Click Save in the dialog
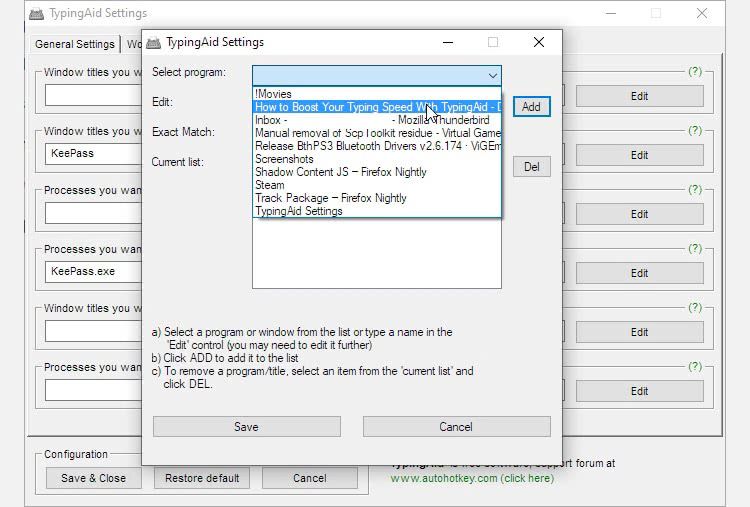The width and height of the screenshot is (750, 507). tap(246, 427)
